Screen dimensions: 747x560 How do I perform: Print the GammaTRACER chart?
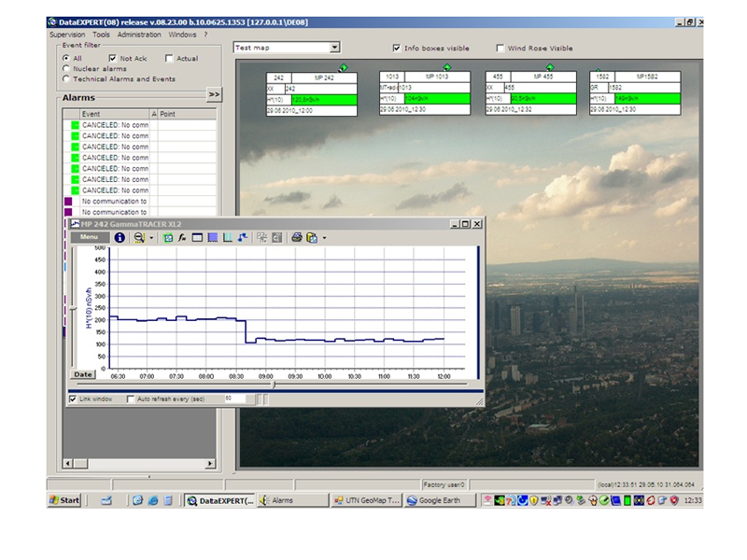coord(295,237)
